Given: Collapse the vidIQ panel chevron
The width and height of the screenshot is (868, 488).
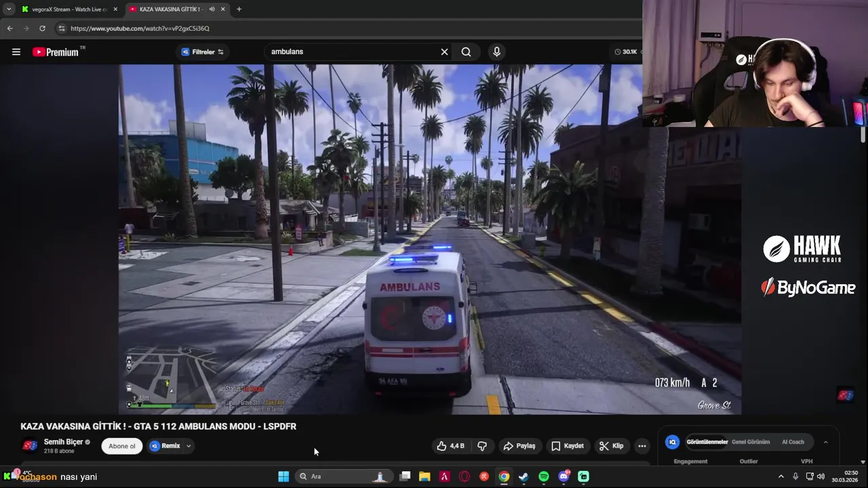Looking at the screenshot, I should [x=825, y=442].
